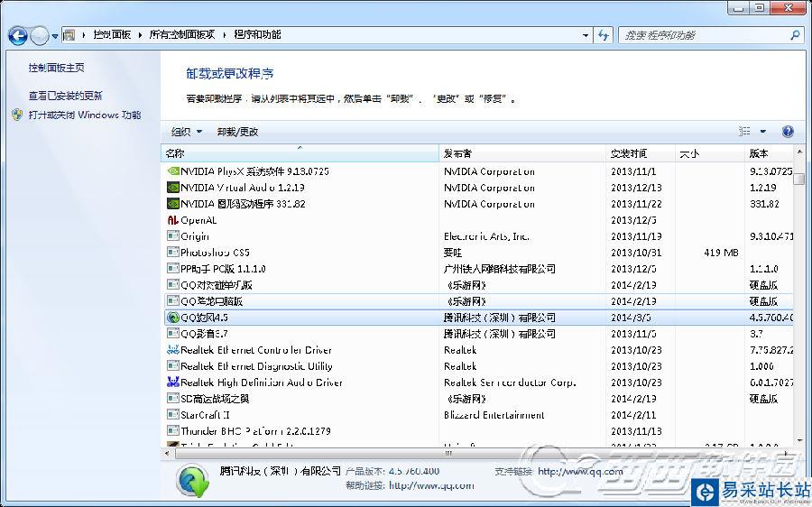Click the horizontal scrollbar thumb of program list
Viewport: 812px width, 507px height.
pyautogui.click(x=448, y=454)
